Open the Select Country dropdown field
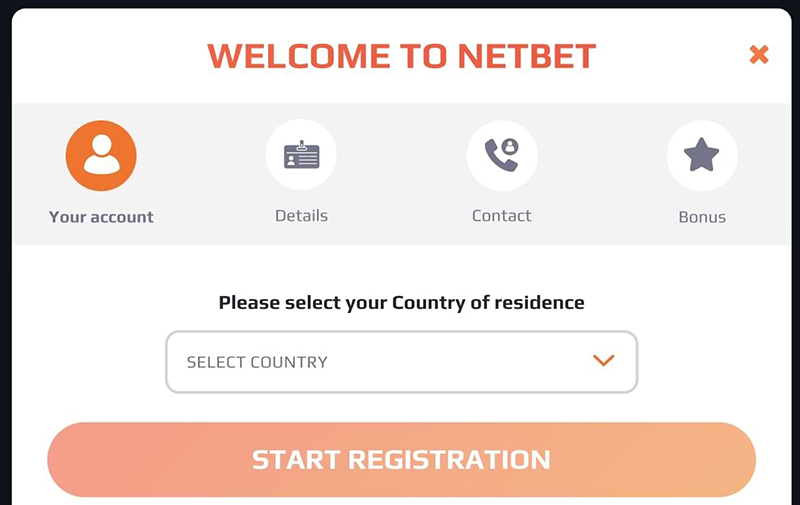800x505 pixels. pos(402,362)
